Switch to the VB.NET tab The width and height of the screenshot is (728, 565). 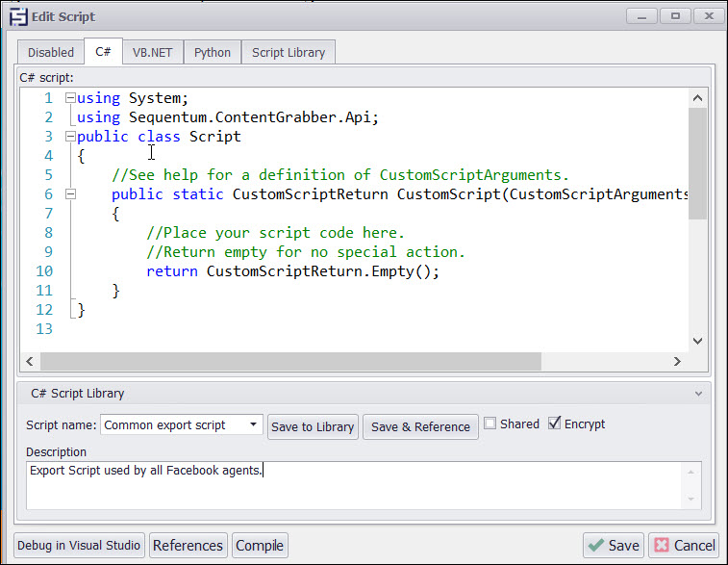click(x=154, y=52)
